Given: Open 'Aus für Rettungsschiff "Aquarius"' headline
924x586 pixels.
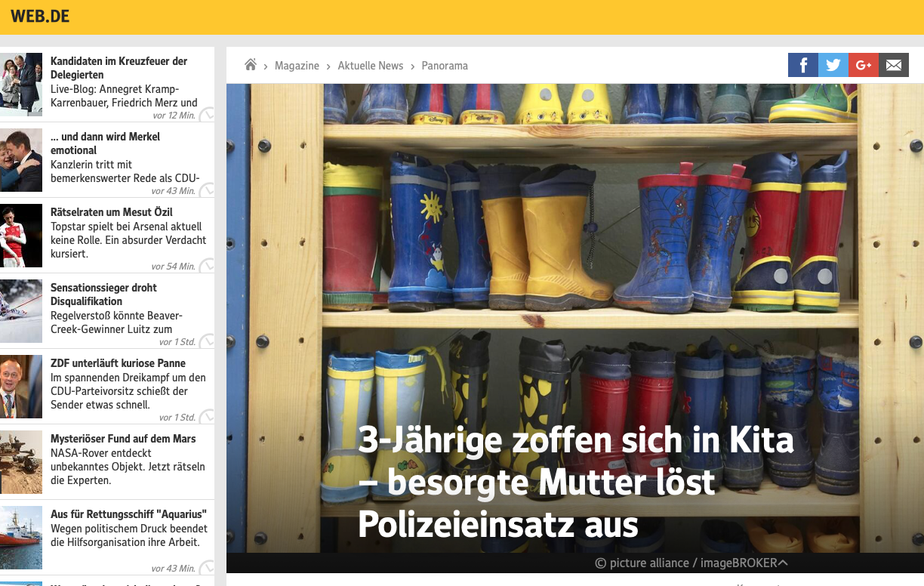Looking at the screenshot, I should pyautogui.click(x=129, y=514).
